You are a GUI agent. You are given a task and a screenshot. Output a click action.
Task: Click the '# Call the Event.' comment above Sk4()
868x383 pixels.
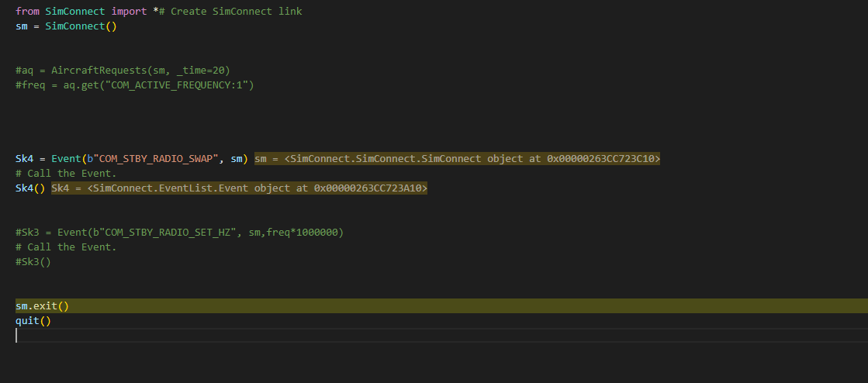coord(65,174)
